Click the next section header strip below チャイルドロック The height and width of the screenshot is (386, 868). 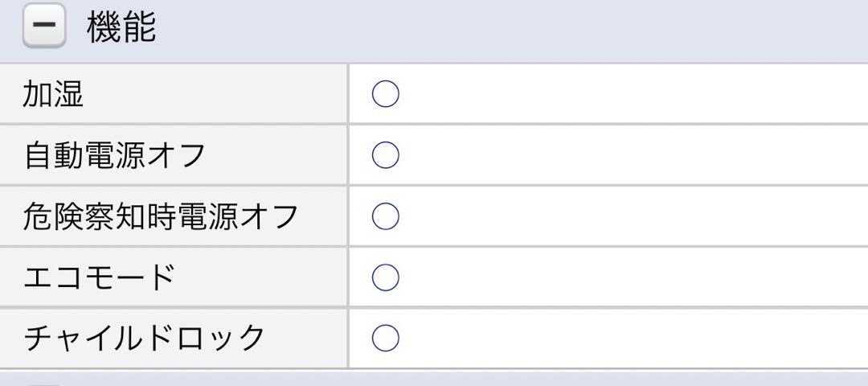(434, 378)
